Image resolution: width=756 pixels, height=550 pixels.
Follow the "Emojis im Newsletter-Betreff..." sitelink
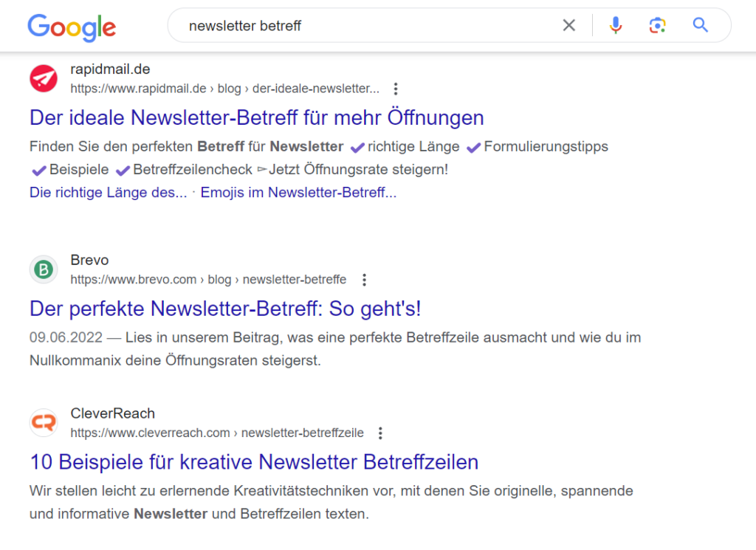[298, 193]
